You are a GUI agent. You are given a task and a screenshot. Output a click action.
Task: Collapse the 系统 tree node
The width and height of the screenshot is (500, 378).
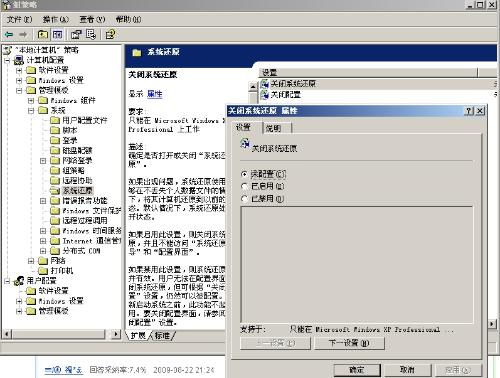coord(31,110)
